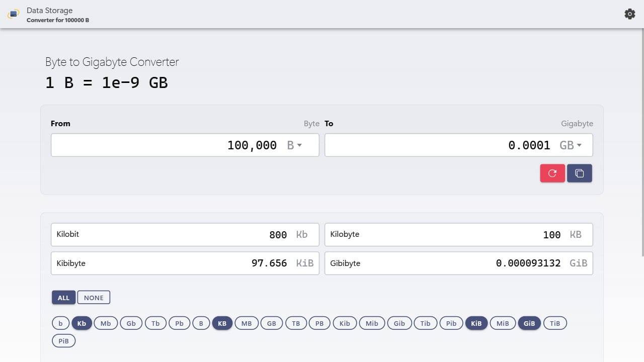Select all units with the ALL button

coord(63,297)
